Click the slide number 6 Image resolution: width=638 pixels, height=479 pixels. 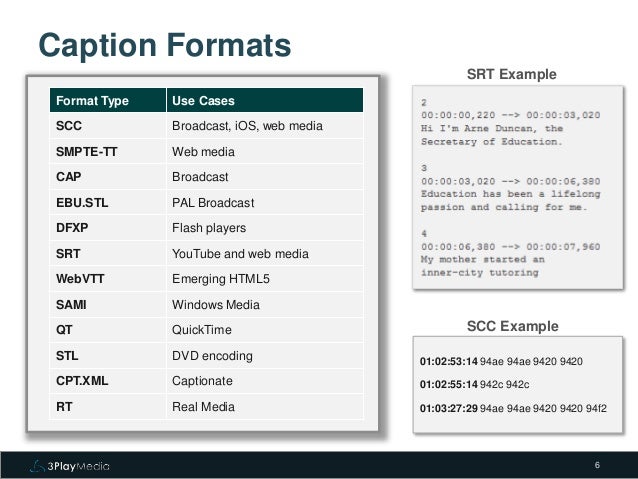pos(597,465)
